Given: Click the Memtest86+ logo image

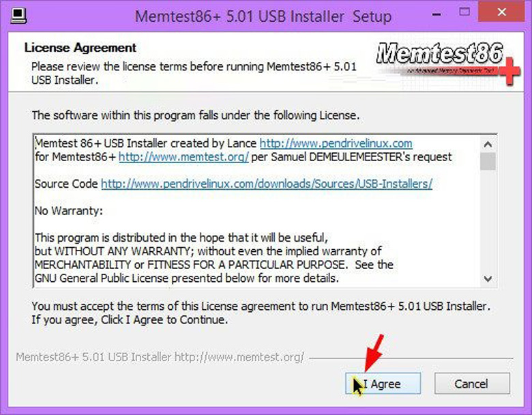Looking at the screenshot, I should pyautogui.click(x=448, y=62).
